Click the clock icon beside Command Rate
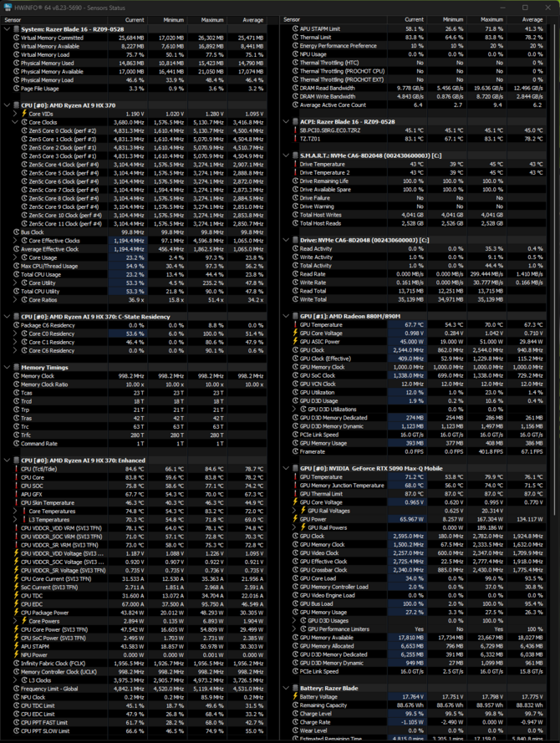Screen dimensions: 560x743 click(16, 444)
